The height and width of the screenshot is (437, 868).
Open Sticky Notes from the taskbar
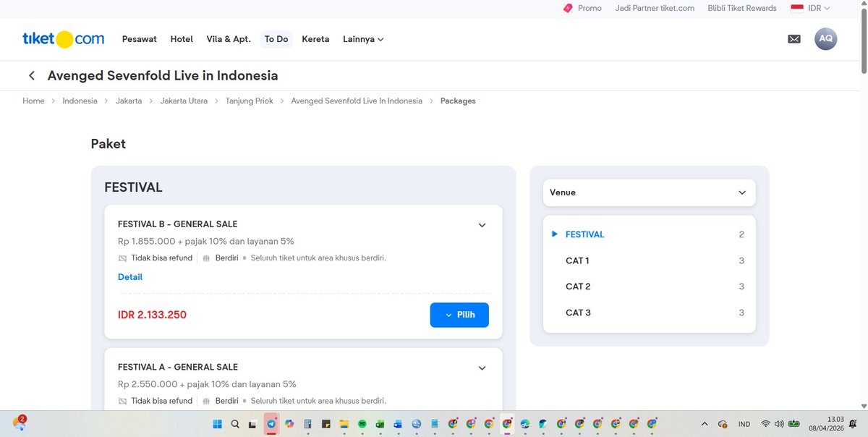point(325,424)
